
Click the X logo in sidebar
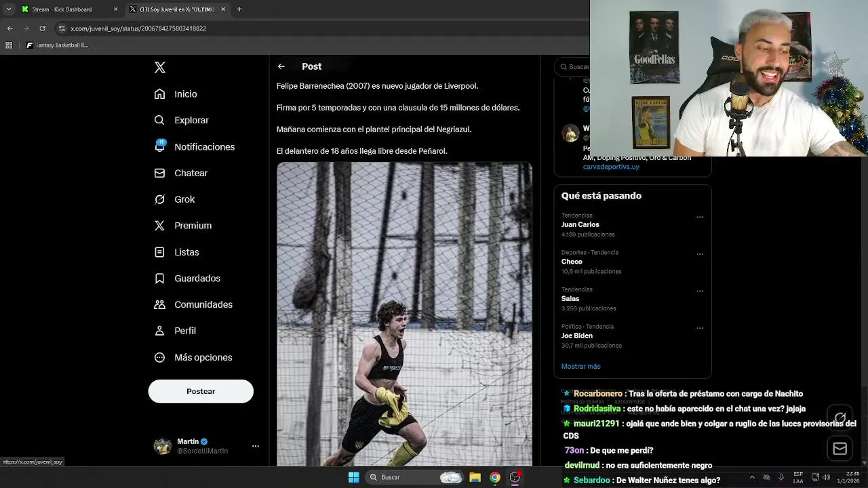point(160,67)
